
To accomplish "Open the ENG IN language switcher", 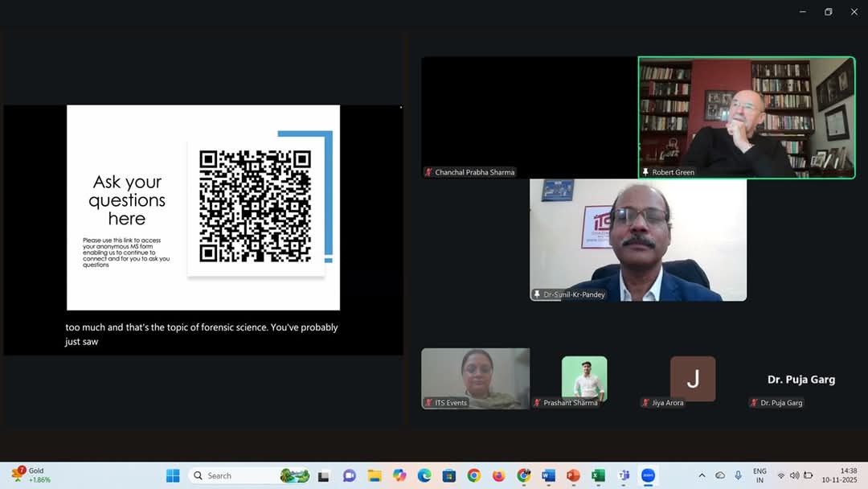I will coord(759,475).
